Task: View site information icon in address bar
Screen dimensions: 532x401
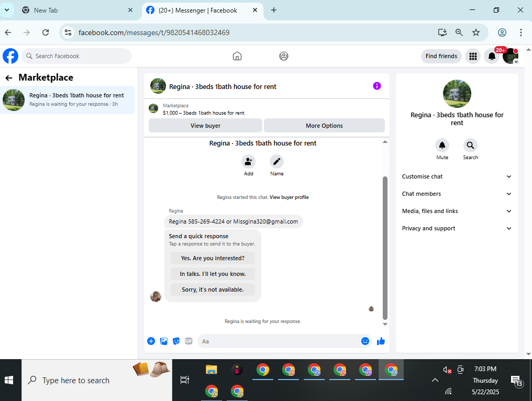Action: point(68,32)
